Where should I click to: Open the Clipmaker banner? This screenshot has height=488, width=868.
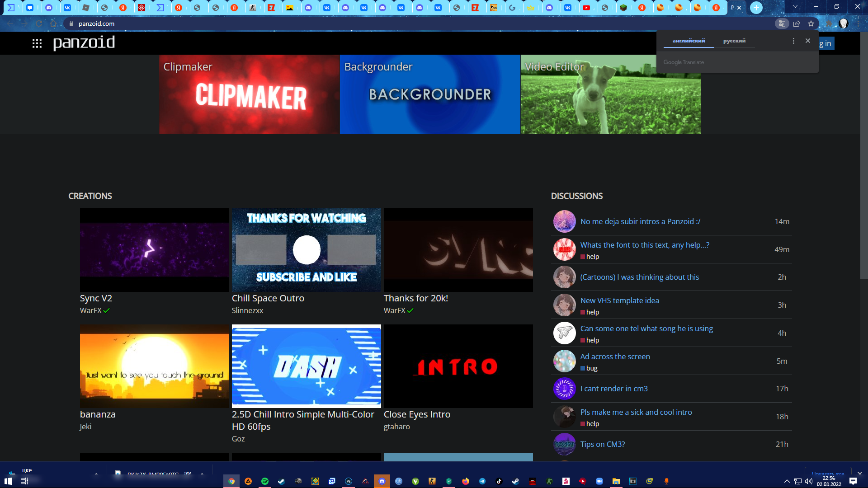coord(249,94)
